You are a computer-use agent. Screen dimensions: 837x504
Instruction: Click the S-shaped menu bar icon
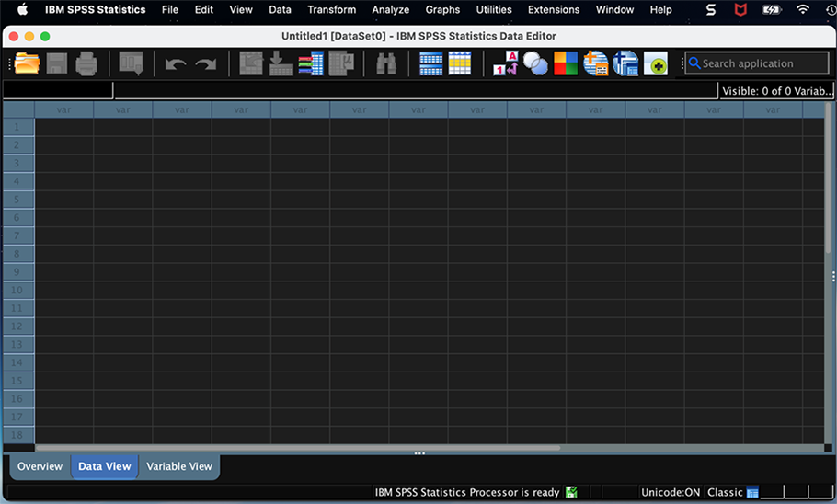710,9
